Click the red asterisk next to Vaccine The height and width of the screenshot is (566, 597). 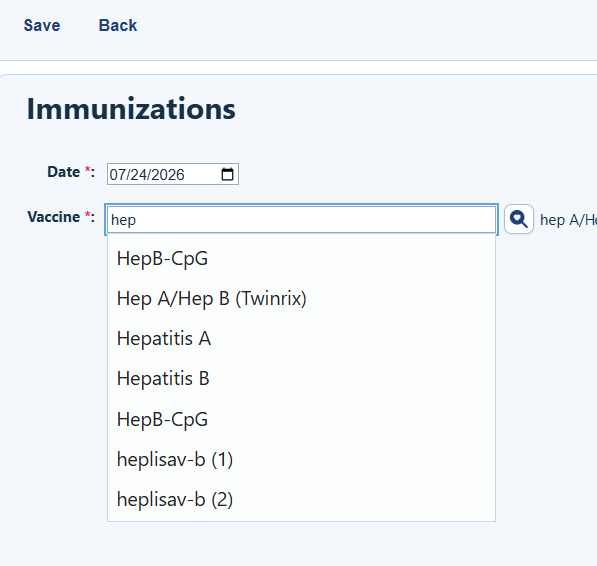pos(88,214)
